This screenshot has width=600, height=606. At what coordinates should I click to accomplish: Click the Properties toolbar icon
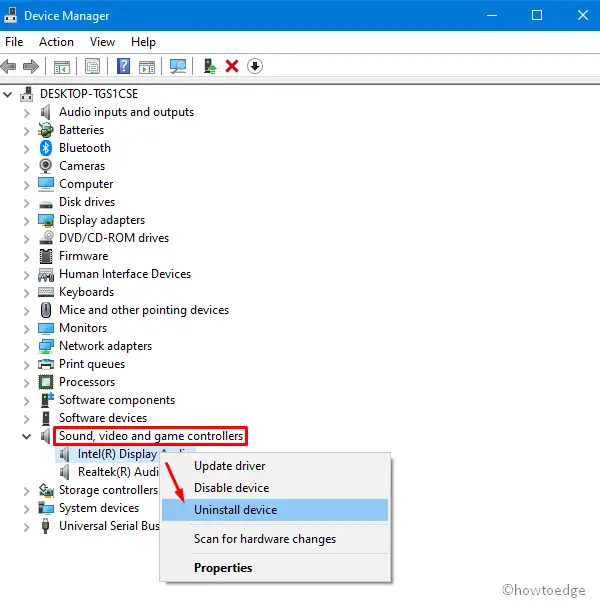point(92,67)
